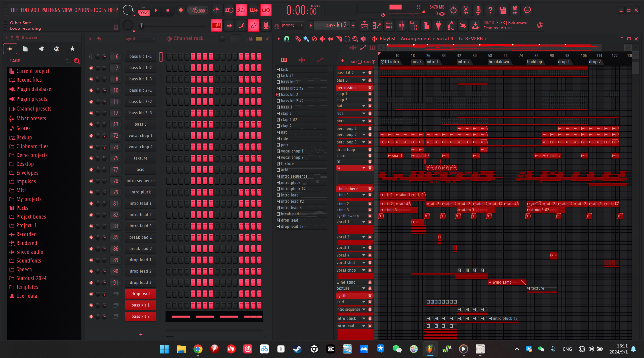The width and height of the screenshot is (644, 358).
Task: Select the mute tool in playlist toolbar
Action: point(322,39)
